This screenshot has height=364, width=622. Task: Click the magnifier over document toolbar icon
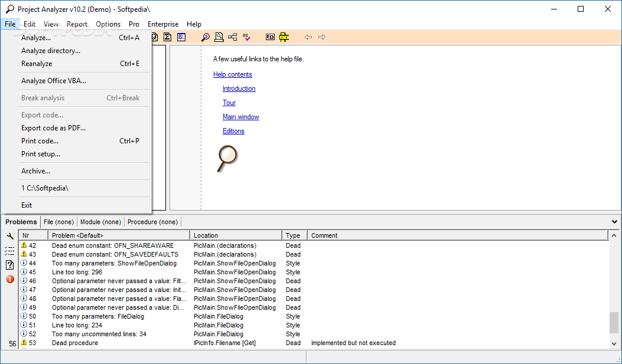[219, 37]
